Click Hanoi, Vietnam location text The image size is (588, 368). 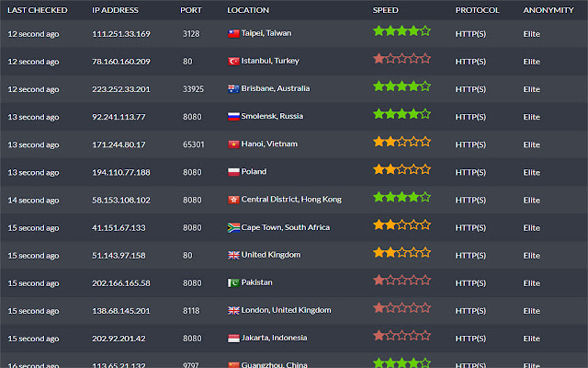(x=269, y=144)
